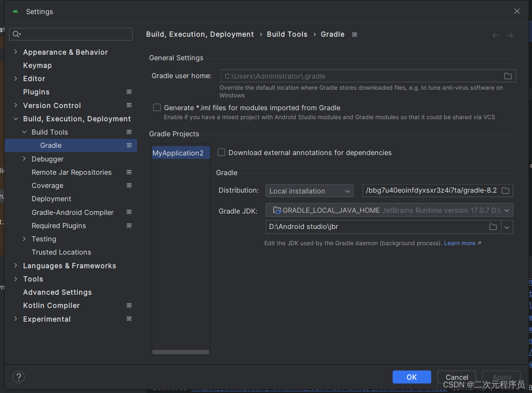This screenshot has height=393, width=532.
Task: Select MyApplication2 in Gradle Projects list
Action: (181, 153)
